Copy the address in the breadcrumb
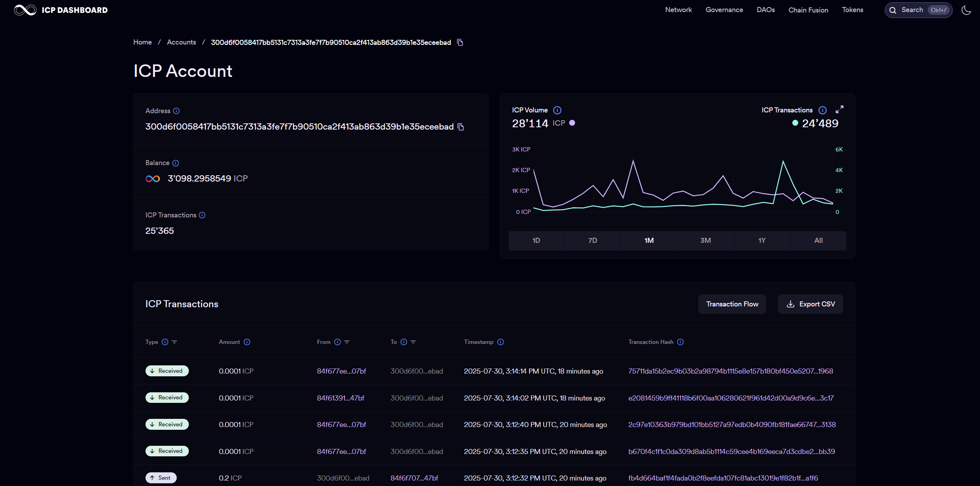The image size is (980, 486). click(x=460, y=42)
